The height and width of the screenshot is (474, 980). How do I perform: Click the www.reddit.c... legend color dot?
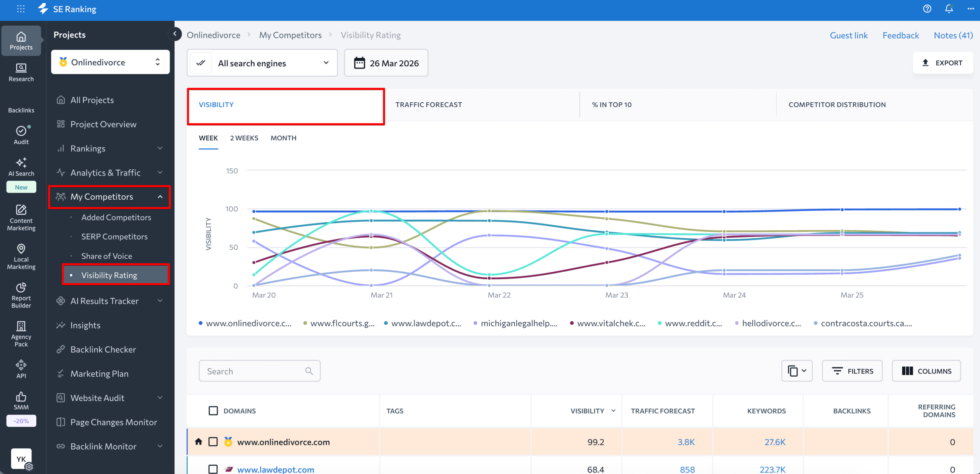click(x=659, y=323)
